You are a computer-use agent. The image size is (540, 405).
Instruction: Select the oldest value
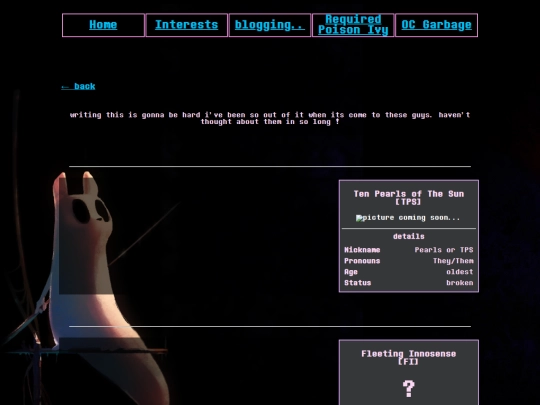[460, 272]
